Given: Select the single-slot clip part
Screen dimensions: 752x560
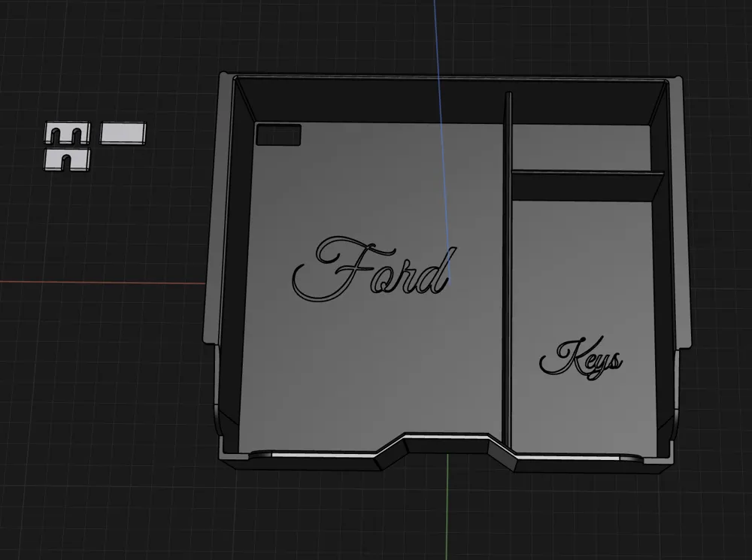Looking at the screenshot, I should pyautogui.click(x=67, y=160).
